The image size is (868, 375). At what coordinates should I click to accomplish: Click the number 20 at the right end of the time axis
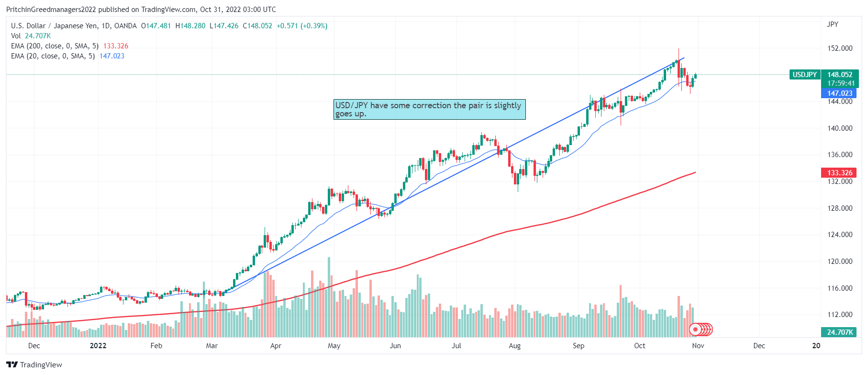pyautogui.click(x=816, y=345)
